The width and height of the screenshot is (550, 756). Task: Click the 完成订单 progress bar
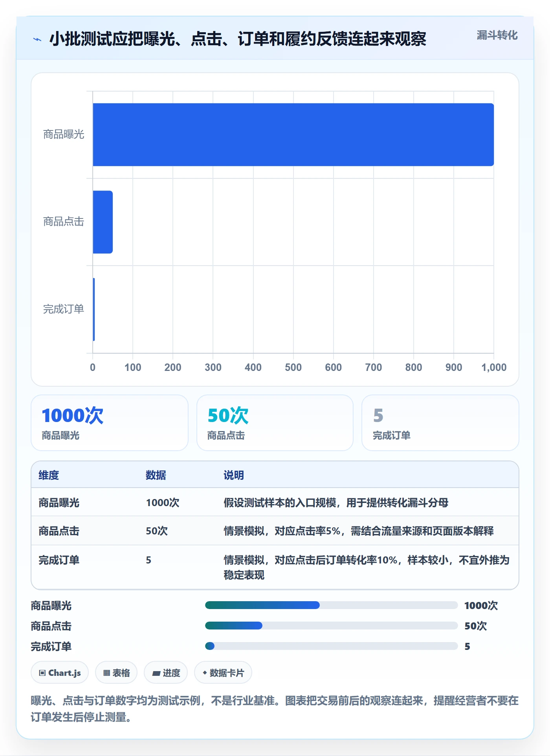pos(331,646)
